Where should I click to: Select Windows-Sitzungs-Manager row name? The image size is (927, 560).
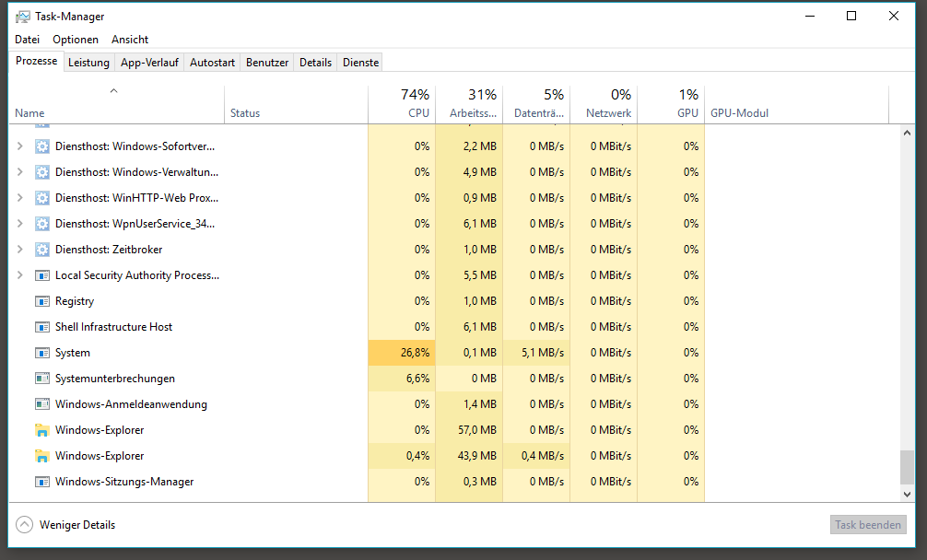point(124,482)
